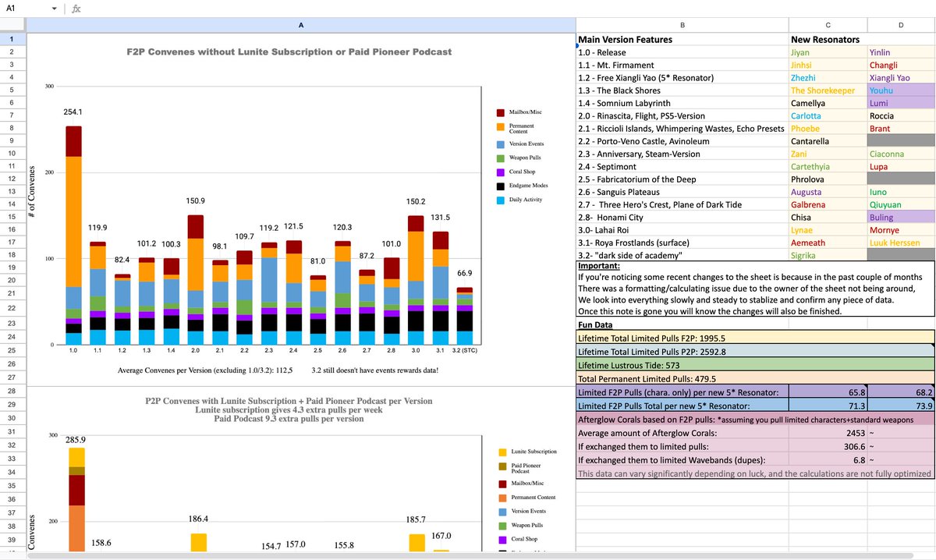Click the Shorekeeper resonator cell
936x560 pixels.
click(x=828, y=90)
